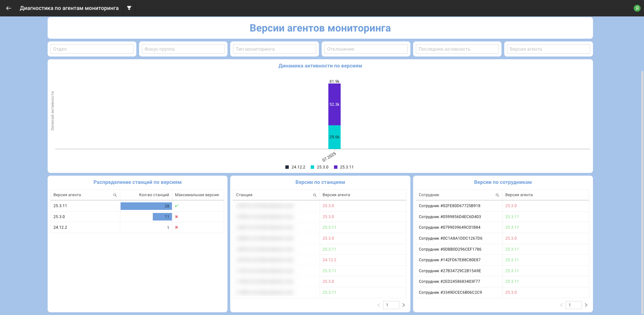Viewport: 644px width, 315px height.
Task: Toggle 25.3.11 legend series
Action: click(344, 167)
